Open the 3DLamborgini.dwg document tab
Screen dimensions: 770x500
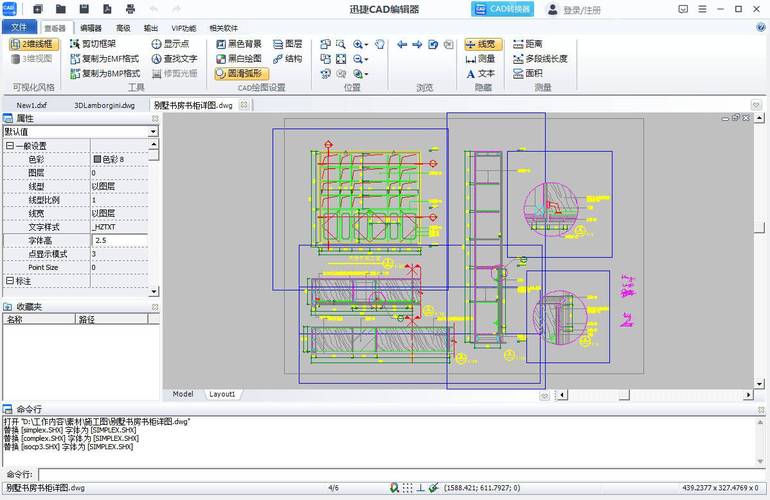coord(104,104)
